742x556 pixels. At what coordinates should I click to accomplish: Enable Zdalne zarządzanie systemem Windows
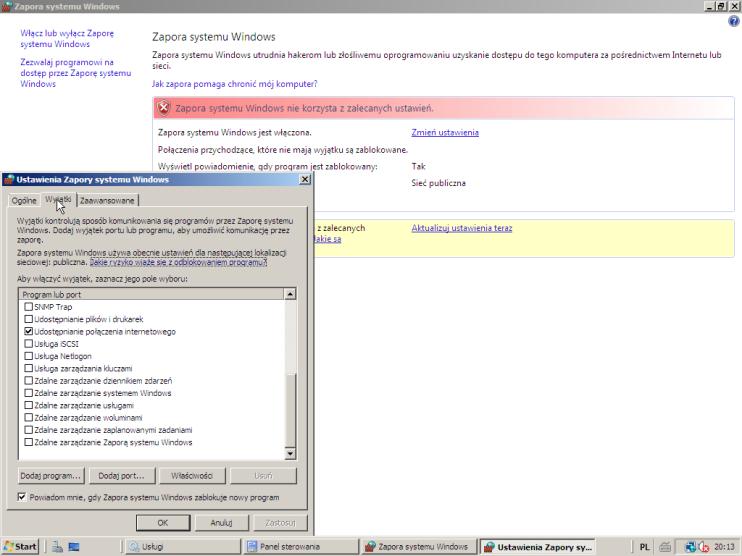pos(28,393)
